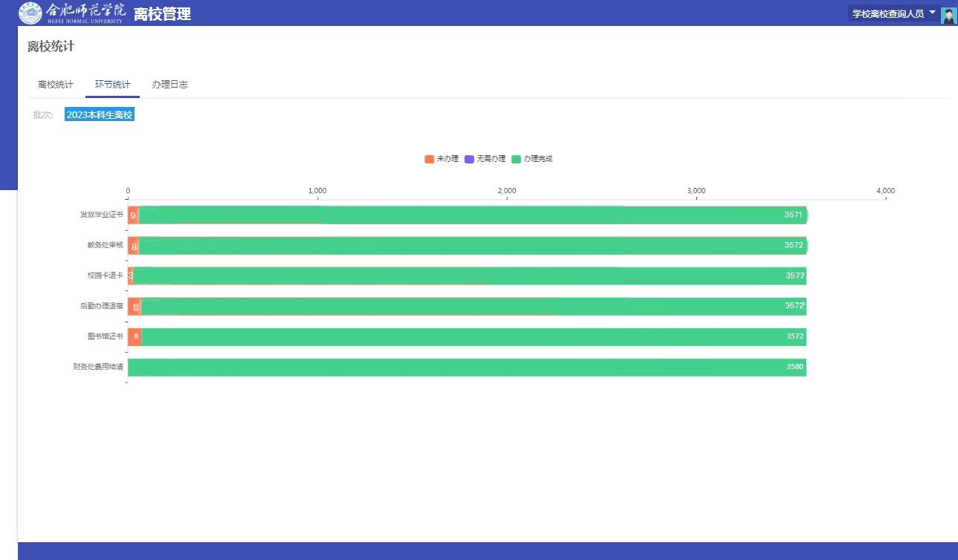
Task: Click the green 财务处费用结清 bar
Action: (468, 368)
